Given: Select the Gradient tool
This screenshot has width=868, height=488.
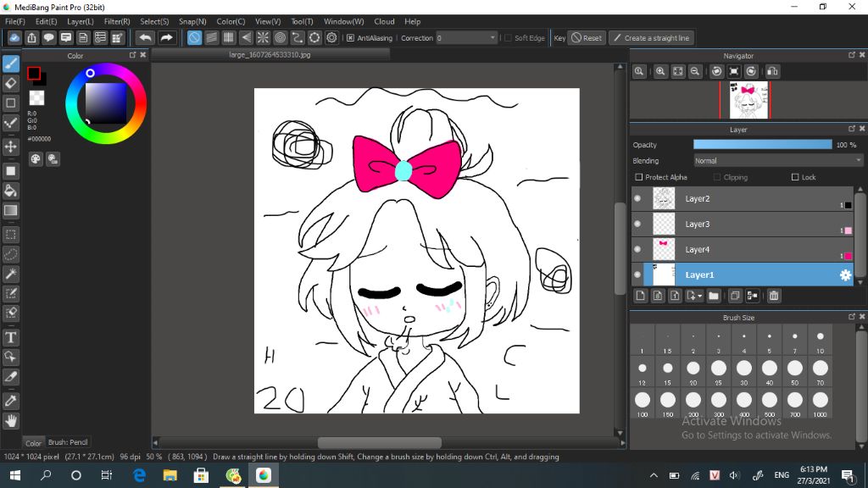Looking at the screenshot, I should pos(11,210).
